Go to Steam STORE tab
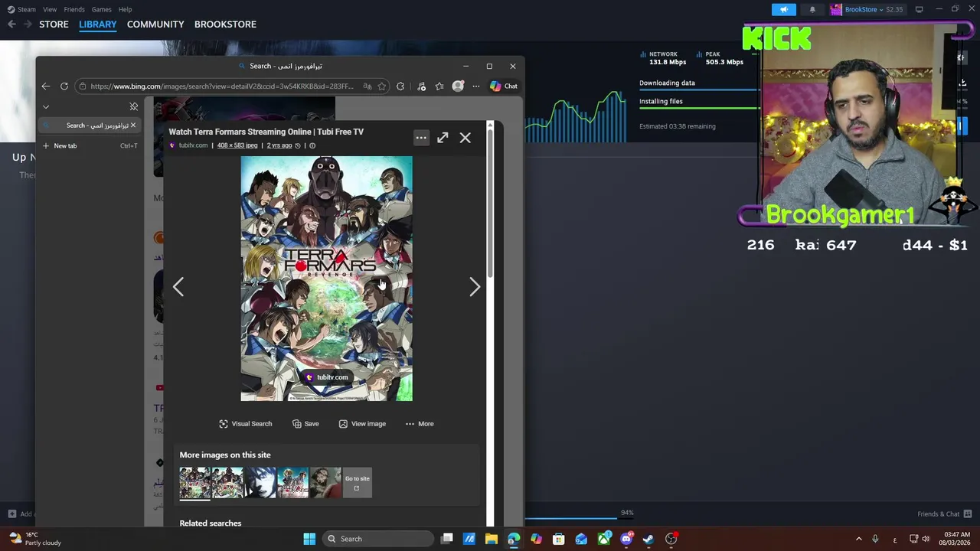Screen dimensions: 980x551 54,24
